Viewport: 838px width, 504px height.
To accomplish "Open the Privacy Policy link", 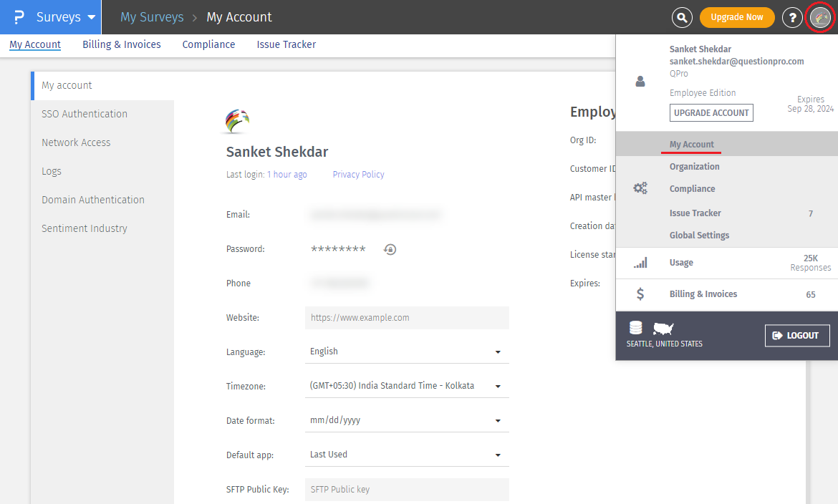I will click(358, 174).
